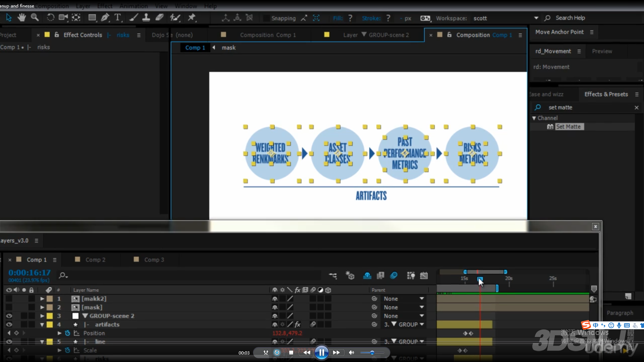The height and width of the screenshot is (362, 644).
Task: Select the Set Matte effect
Action: pos(568,127)
